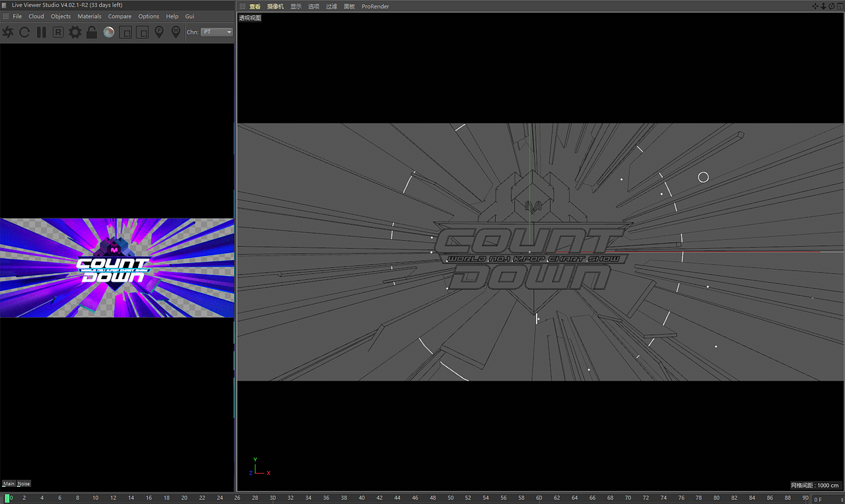The width and height of the screenshot is (845, 504).
Task: Open the Objects menu
Action: point(61,16)
